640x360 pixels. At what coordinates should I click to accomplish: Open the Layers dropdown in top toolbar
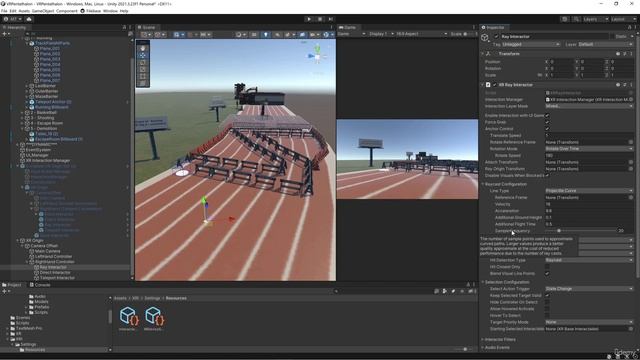tap(596, 19)
